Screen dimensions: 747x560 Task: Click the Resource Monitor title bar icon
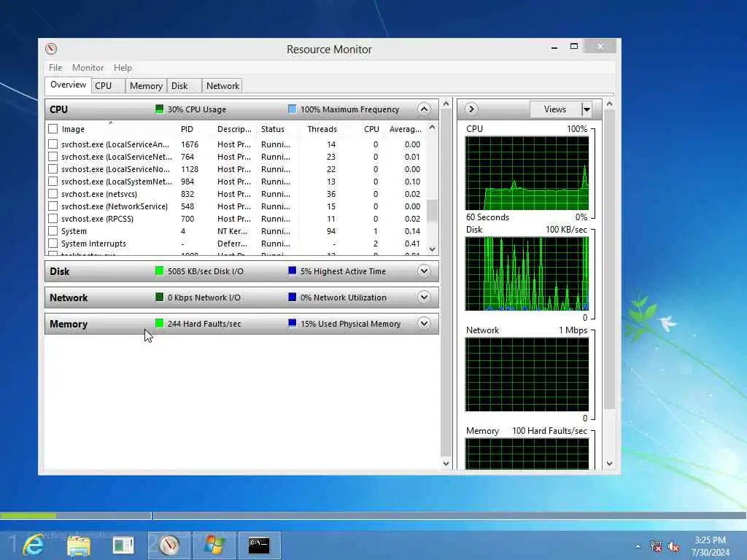[x=51, y=49]
